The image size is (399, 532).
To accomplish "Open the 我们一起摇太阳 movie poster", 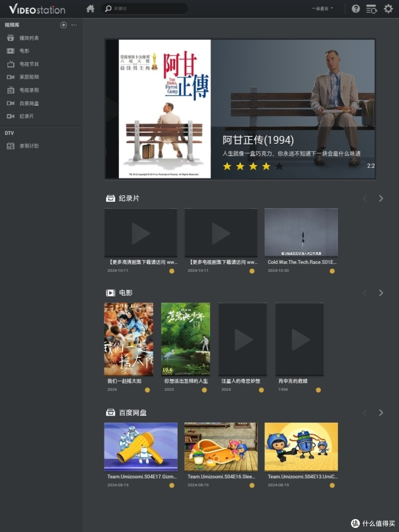I will point(129,339).
